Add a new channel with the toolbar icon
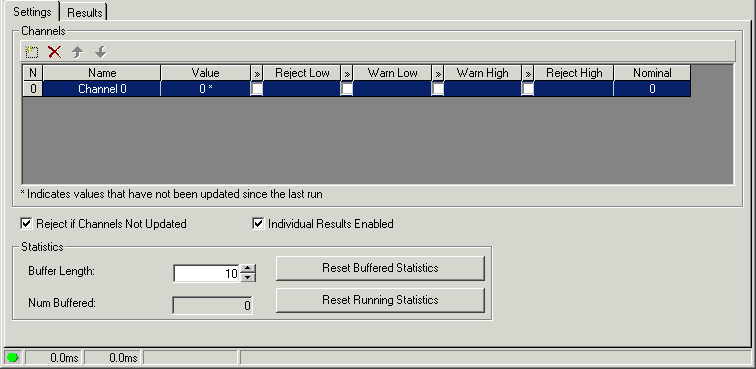The image size is (756, 369). 32,52
